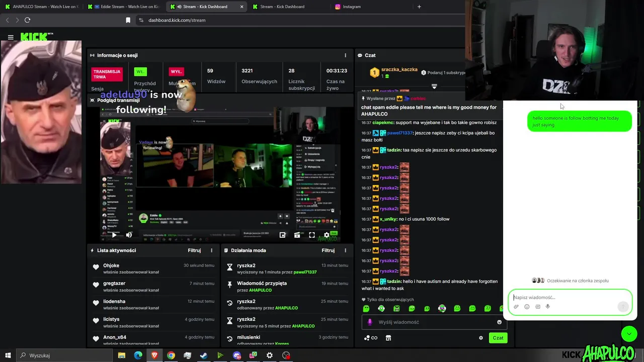Image resolution: width=644 pixels, height=362 pixels.
Task: Click the bookmark icon in address bar
Action: [x=128, y=20]
